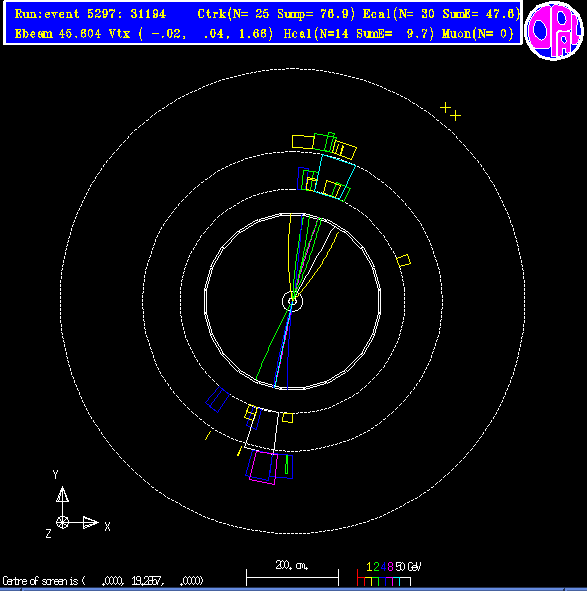The image size is (587, 591).
Task: Click the magenta calorimeter block at the bottom
Action: tap(264, 468)
